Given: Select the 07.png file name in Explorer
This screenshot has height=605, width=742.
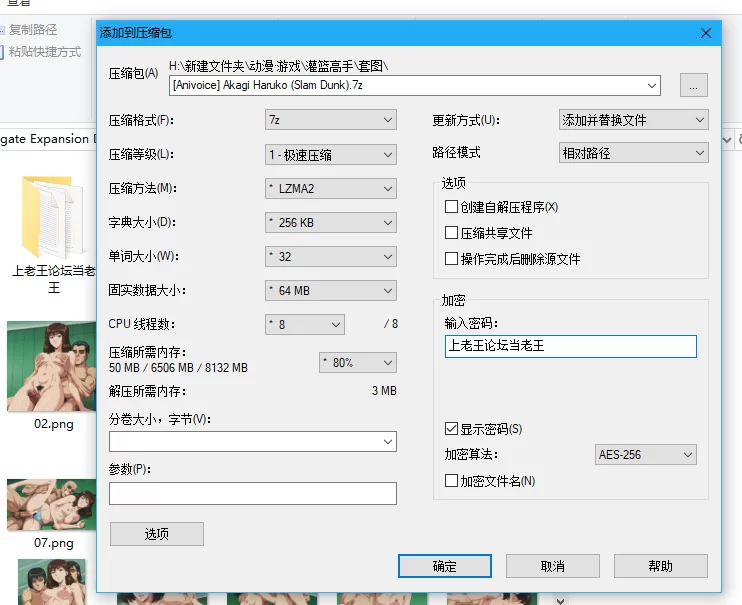Looking at the screenshot, I should tap(53, 543).
